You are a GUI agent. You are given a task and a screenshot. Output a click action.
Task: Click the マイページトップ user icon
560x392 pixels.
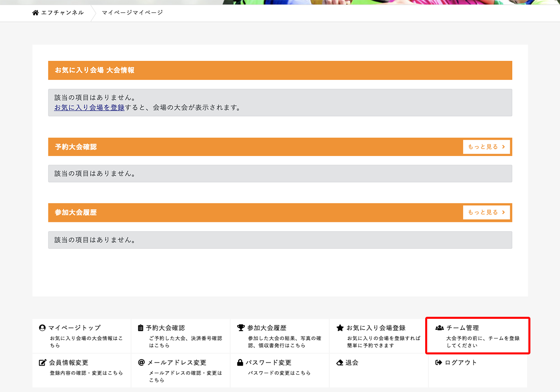(x=42, y=328)
